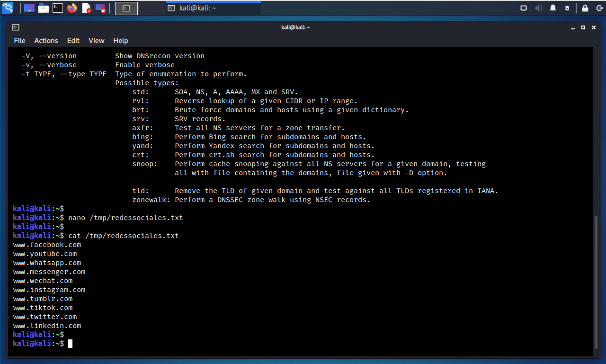Viewport: 606px width, 364px height.
Task: Open the Help menu
Action: click(121, 41)
